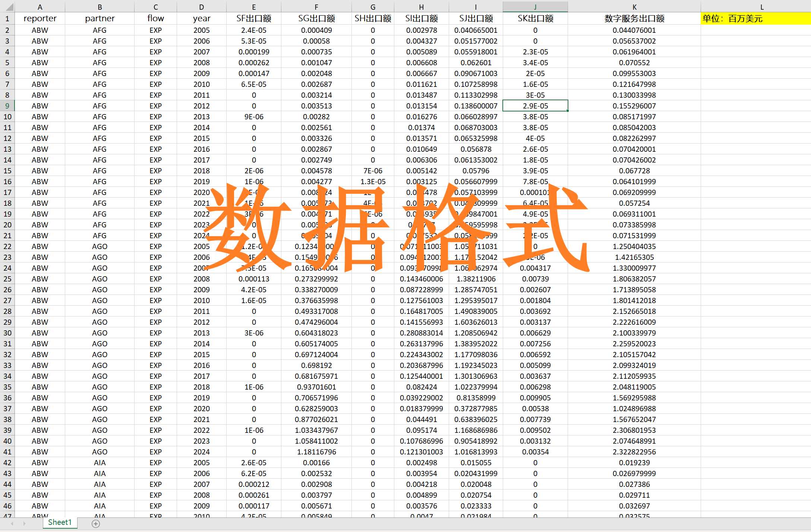
Task: Select column A header
Action: (40, 7)
